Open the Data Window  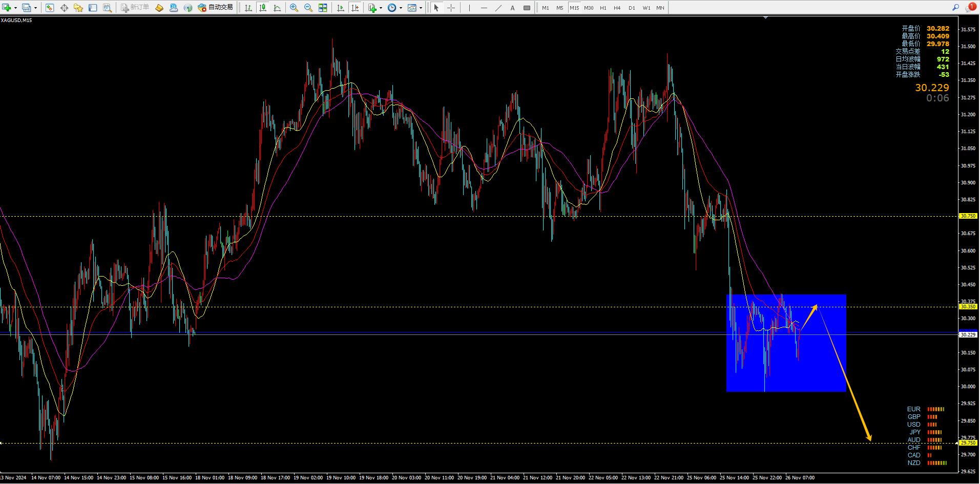point(64,8)
